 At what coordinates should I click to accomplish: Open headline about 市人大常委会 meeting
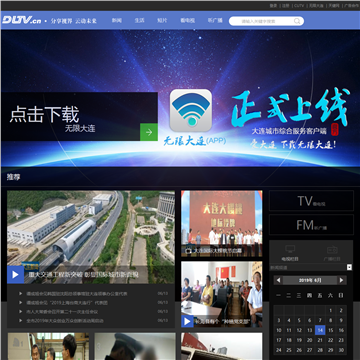point(62,312)
